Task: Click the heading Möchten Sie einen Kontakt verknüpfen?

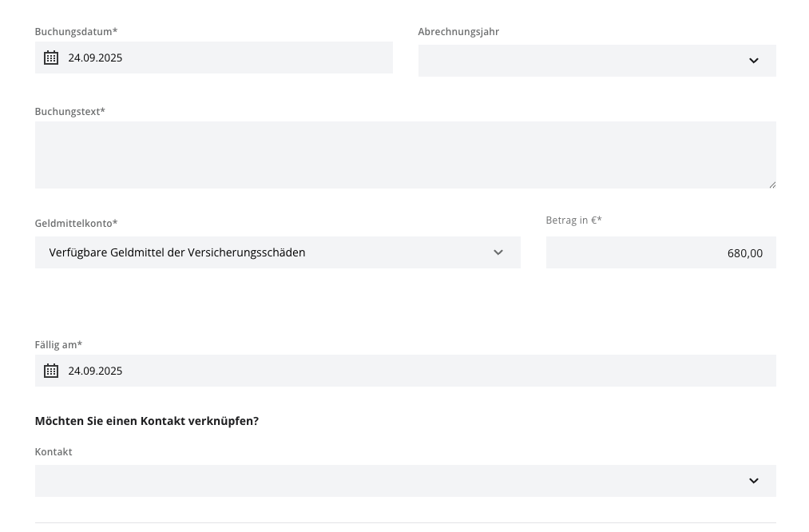Action: pos(147,421)
